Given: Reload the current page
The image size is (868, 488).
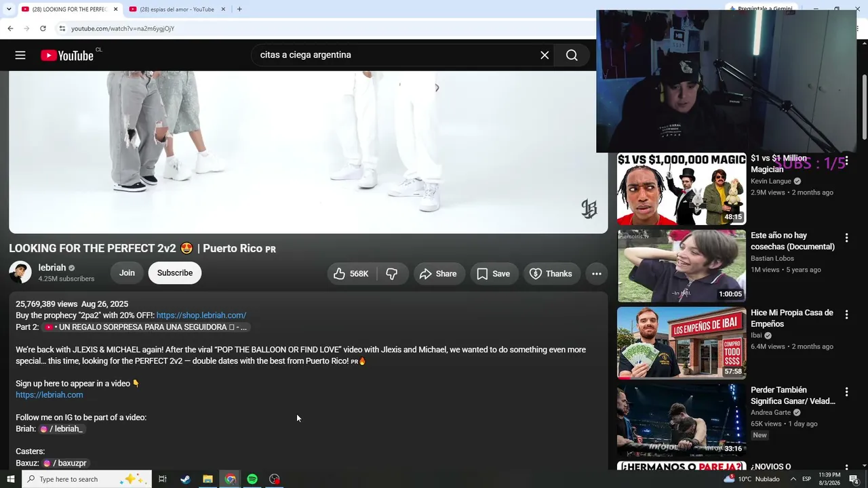Looking at the screenshot, I should pos(43,28).
